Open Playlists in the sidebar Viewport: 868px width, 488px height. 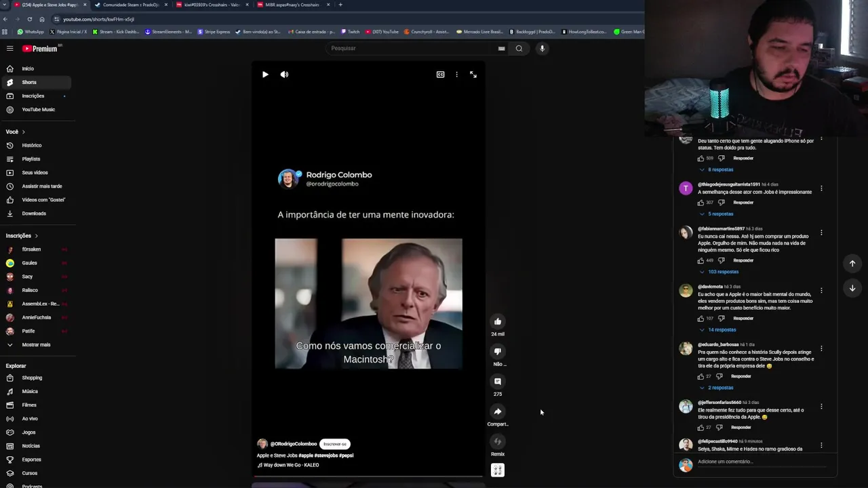tap(35, 159)
